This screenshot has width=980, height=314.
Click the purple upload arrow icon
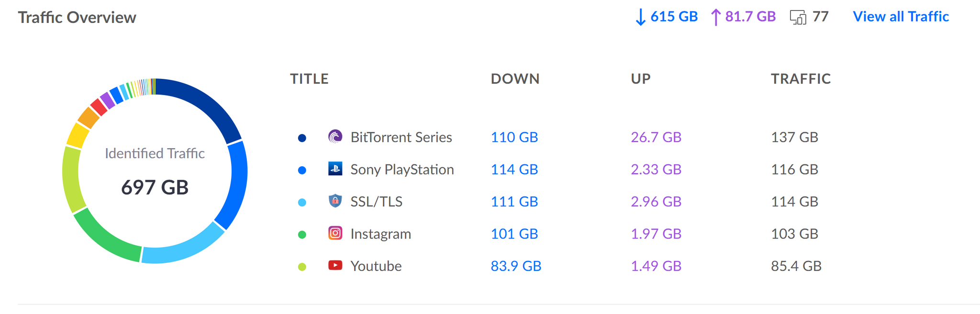click(x=715, y=17)
